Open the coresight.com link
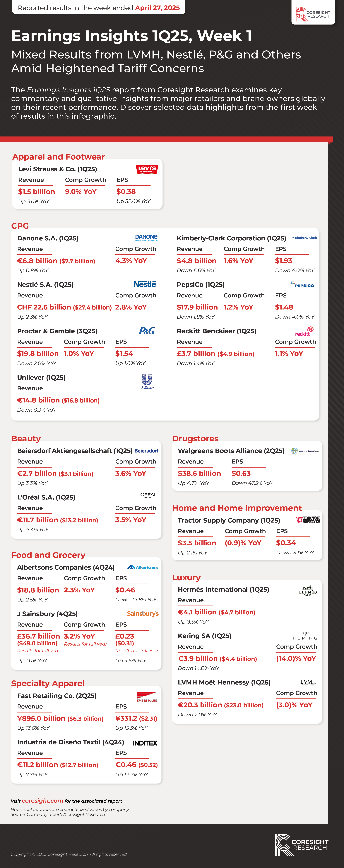344x868 pixels. tap(42, 801)
